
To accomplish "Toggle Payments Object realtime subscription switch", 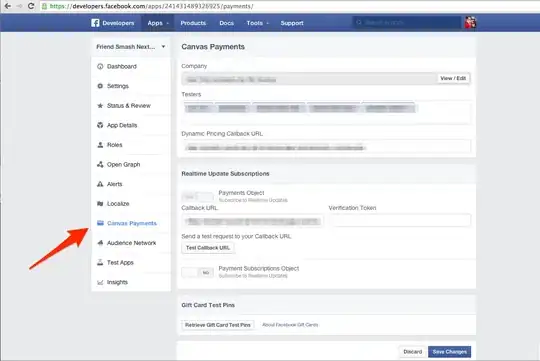I will [x=197, y=197].
